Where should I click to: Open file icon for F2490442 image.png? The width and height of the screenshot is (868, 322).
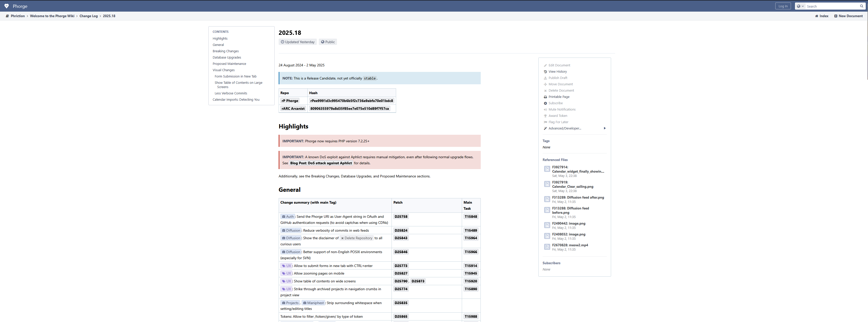(x=547, y=225)
